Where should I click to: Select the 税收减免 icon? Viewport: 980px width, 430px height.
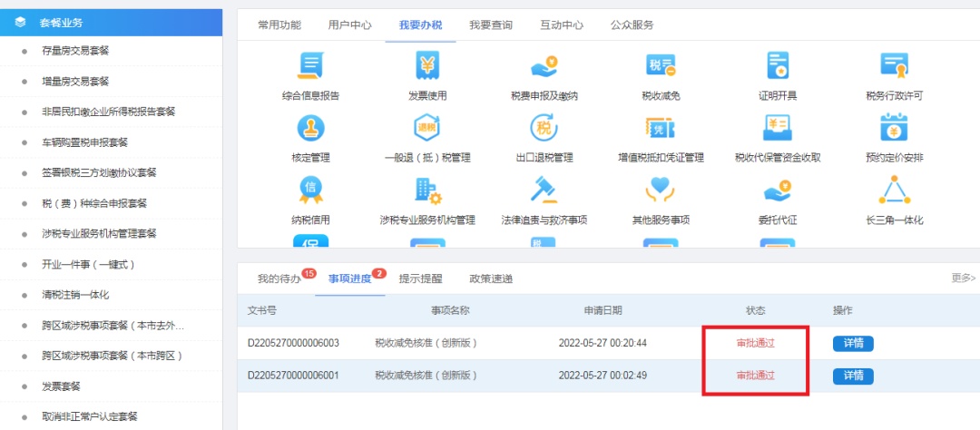661,67
